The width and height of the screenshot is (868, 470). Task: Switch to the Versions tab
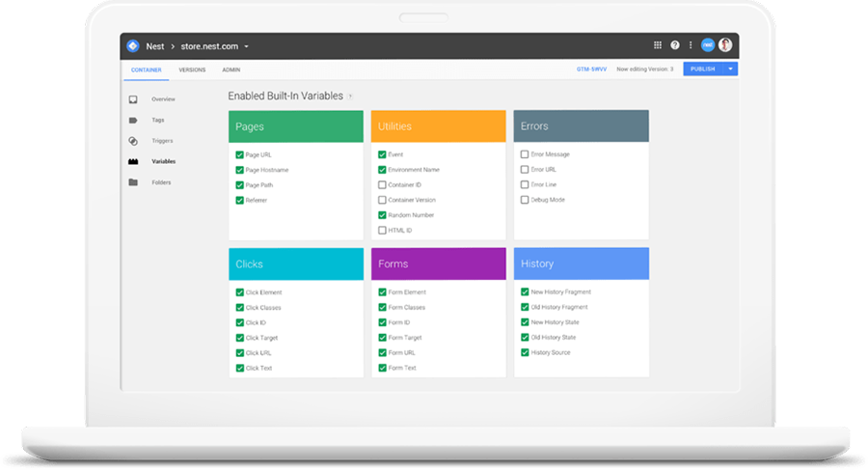[x=192, y=69]
